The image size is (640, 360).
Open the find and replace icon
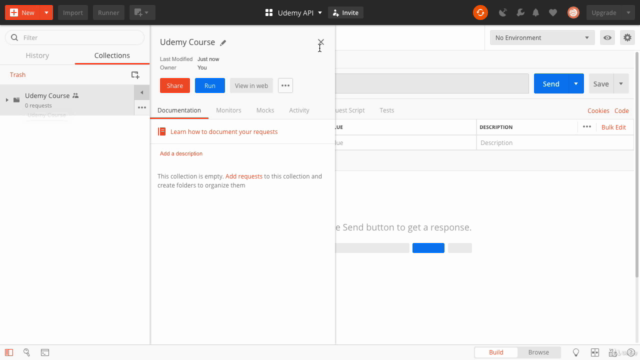[x=27, y=352]
